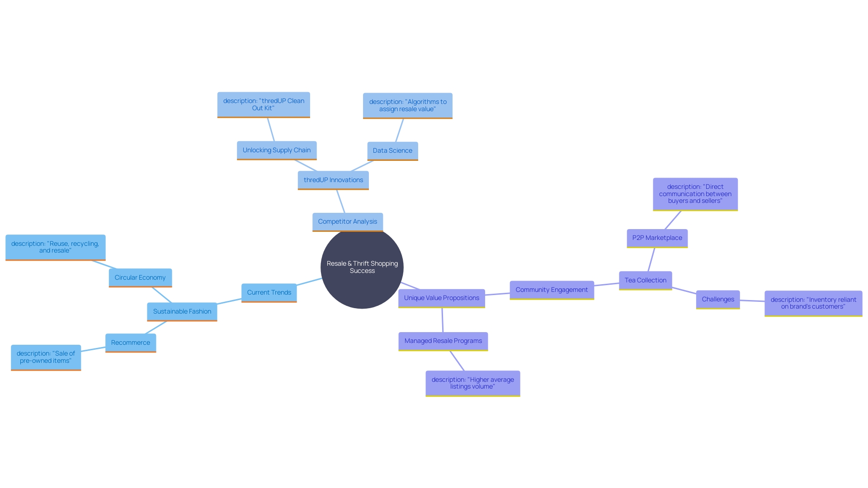This screenshot has width=868, height=488.
Task: Collapse the thredUP Innovations subtree
Action: click(x=333, y=179)
